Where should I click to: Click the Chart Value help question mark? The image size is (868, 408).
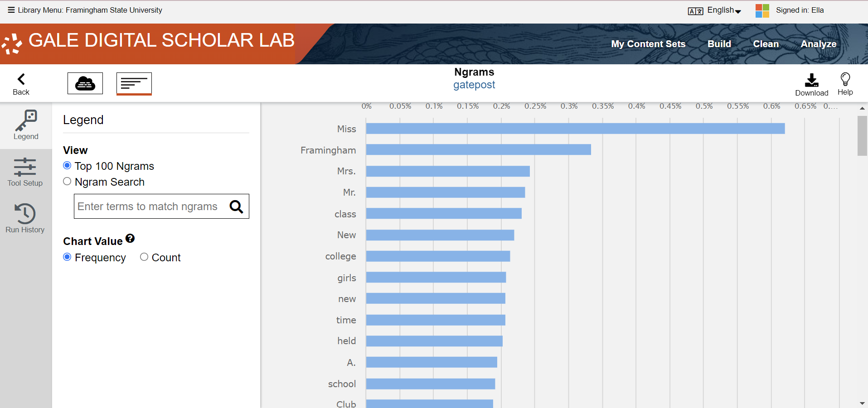130,238
